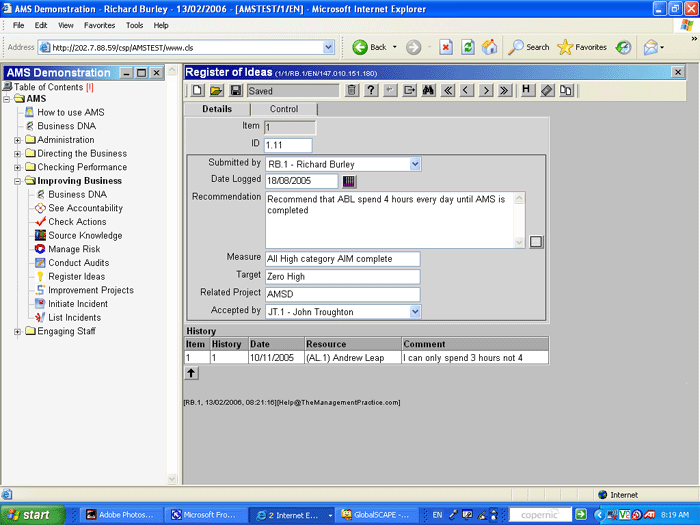Viewport: 700px width, 525px height.
Task: Open the address bar dropdown arrow
Action: [329, 47]
